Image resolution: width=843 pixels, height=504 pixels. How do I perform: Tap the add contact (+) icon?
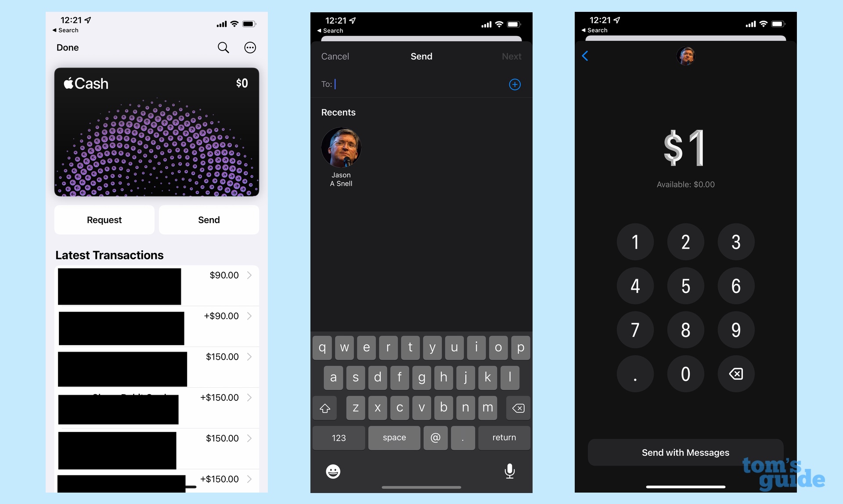514,84
